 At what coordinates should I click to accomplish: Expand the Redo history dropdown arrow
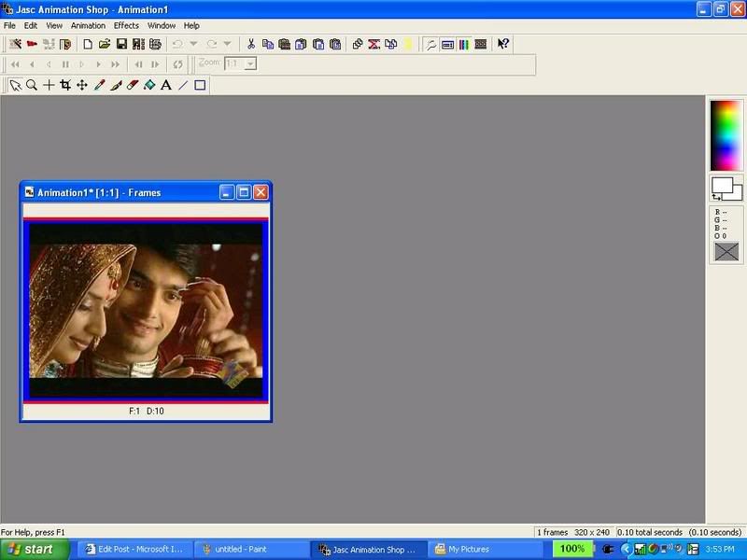click(227, 44)
